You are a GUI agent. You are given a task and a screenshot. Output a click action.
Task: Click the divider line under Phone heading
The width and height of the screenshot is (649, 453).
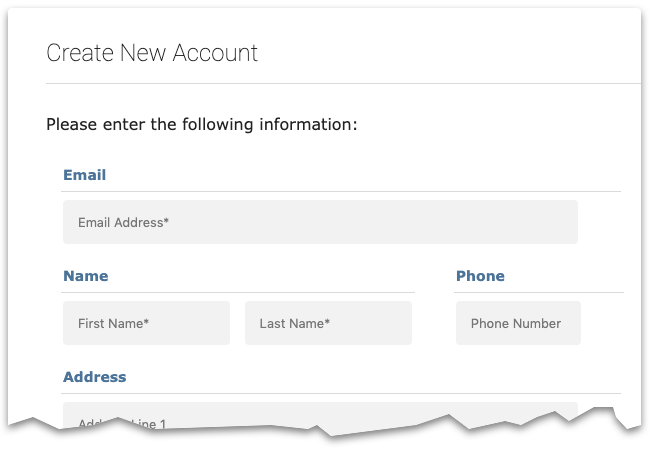pyautogui.click(x=539, y=292)
